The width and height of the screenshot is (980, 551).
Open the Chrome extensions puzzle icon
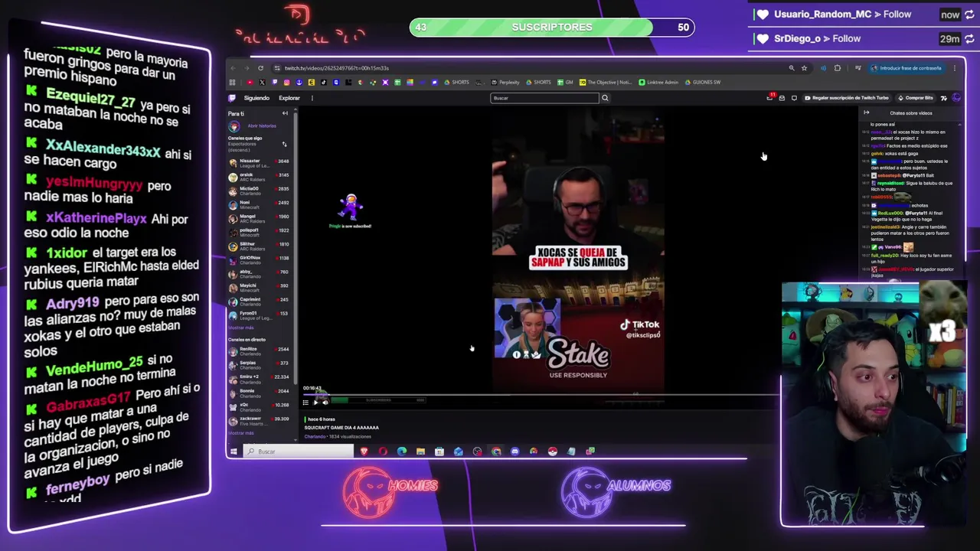(838, 68)
